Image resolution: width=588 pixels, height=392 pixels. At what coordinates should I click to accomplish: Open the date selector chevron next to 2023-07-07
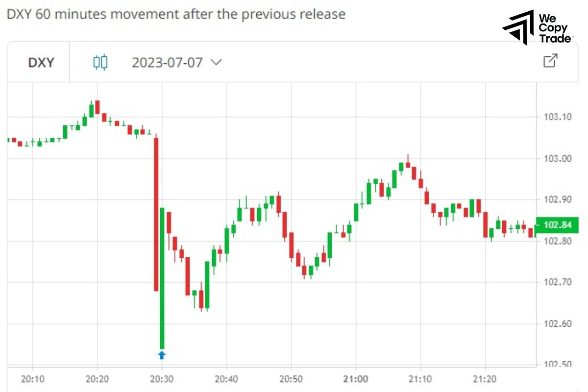(216, 63)
